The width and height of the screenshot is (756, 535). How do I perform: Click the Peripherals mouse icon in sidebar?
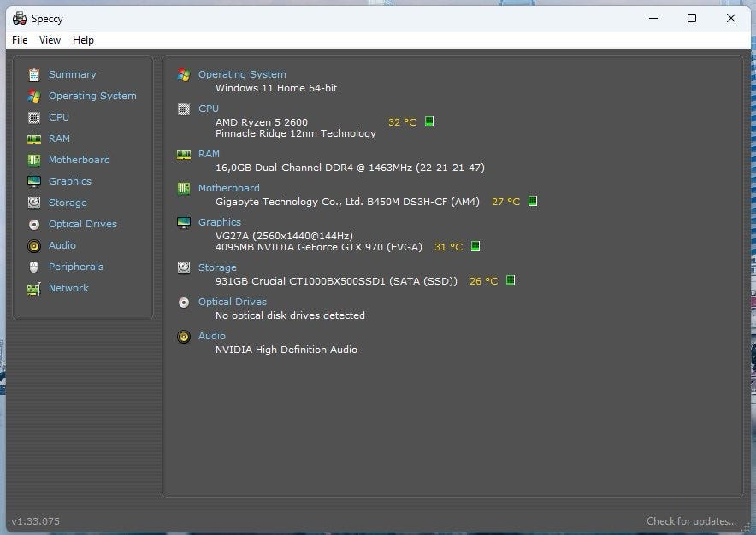(33, 267)
